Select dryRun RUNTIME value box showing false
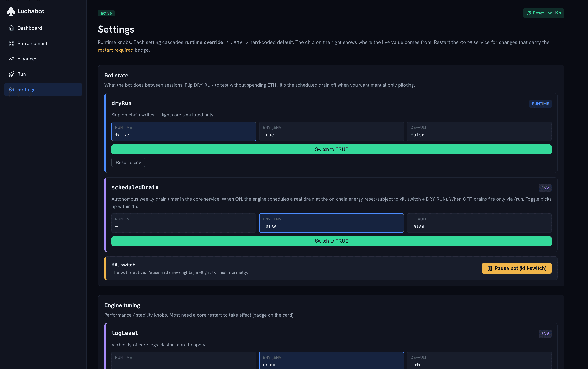The image size is (588, 369). (x=184, y=131)
